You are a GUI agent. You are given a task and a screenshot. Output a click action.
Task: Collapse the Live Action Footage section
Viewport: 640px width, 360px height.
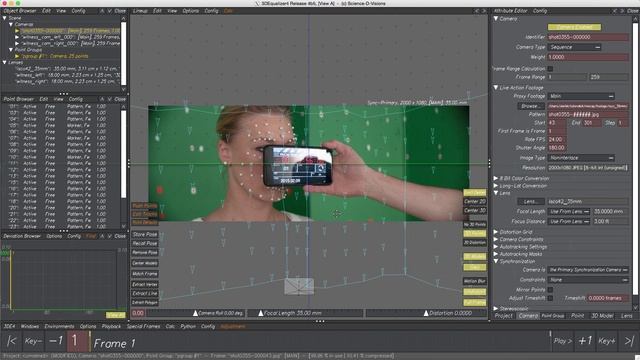496,87
